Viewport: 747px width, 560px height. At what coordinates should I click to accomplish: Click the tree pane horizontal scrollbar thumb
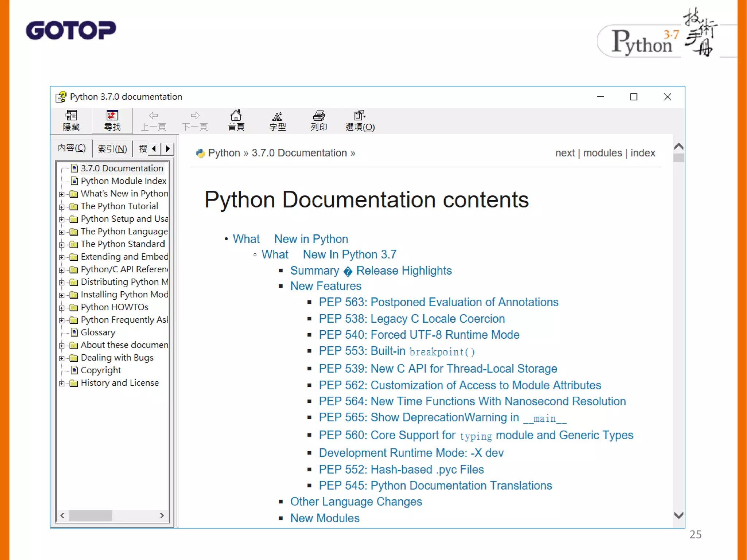point(90,516)
